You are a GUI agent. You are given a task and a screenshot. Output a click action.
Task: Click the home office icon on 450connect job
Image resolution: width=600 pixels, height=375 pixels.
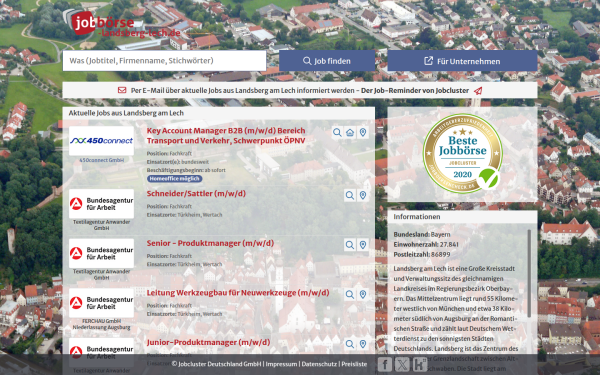click(x=350, y=133)
